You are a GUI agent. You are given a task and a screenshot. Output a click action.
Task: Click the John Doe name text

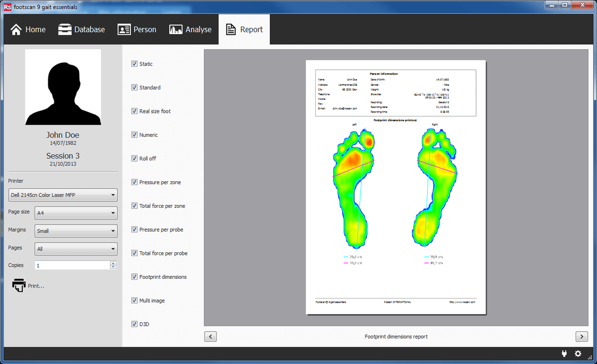point(63,135)
